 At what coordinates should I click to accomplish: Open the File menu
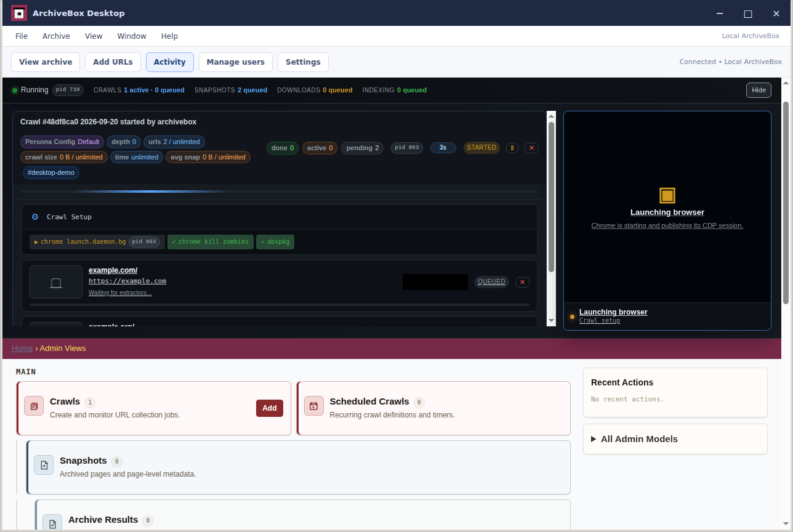(22, 36)
